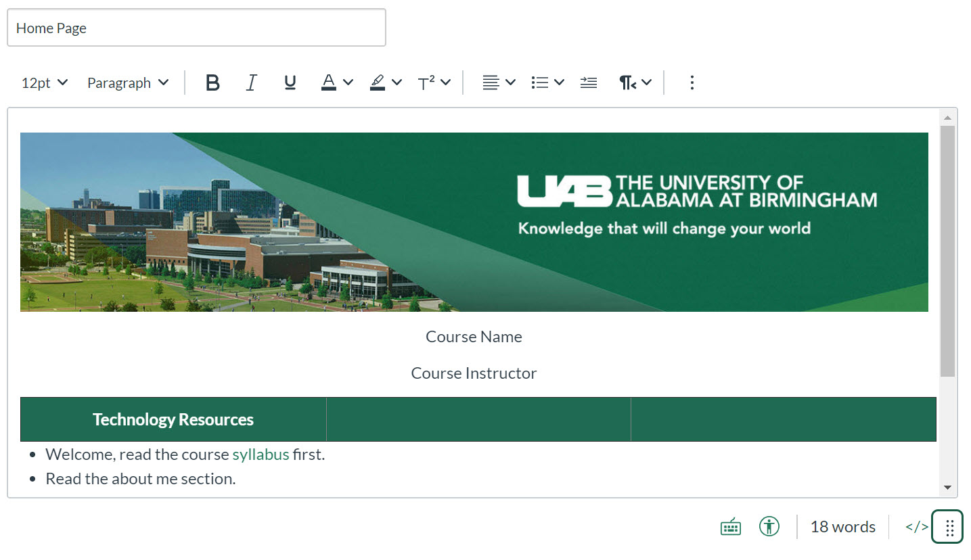This screenshot has height=560, width=971.
Task: Expand the text alignment options arrow
Action: pyautogui.click(x=511, y=83)
